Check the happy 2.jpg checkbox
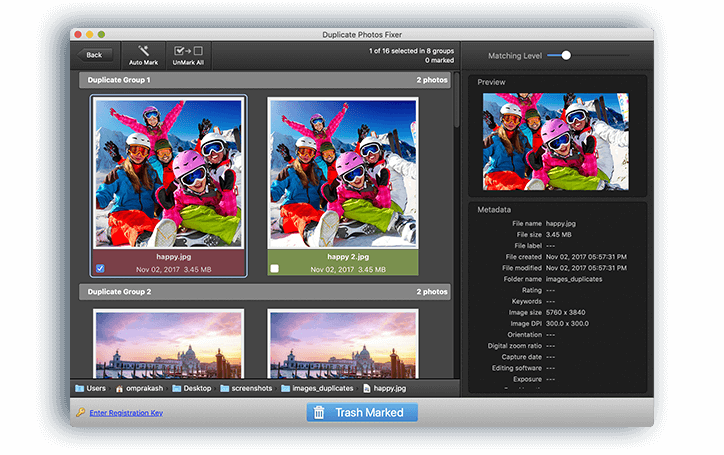Viewport: 724px width, 455px height. click(x=274, y=268)
